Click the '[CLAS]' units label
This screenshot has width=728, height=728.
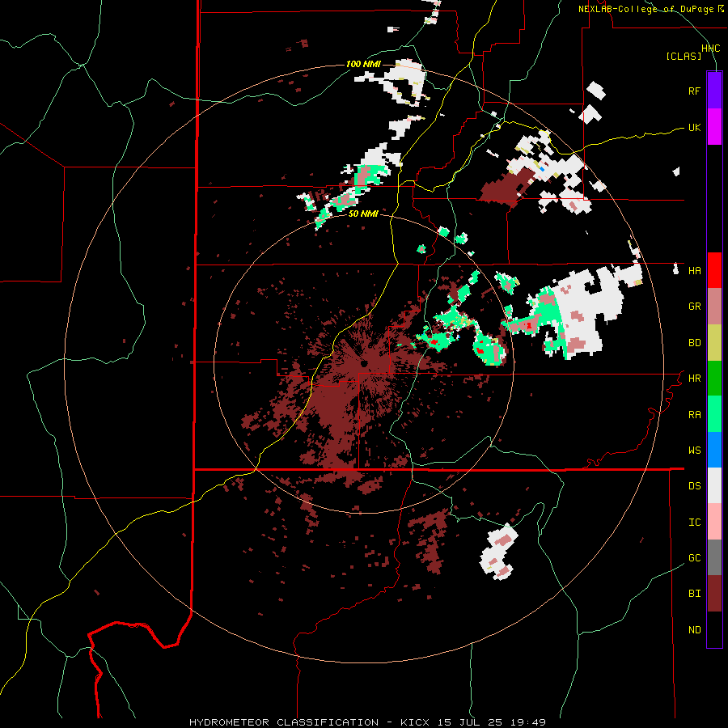[x=684, y=56]
